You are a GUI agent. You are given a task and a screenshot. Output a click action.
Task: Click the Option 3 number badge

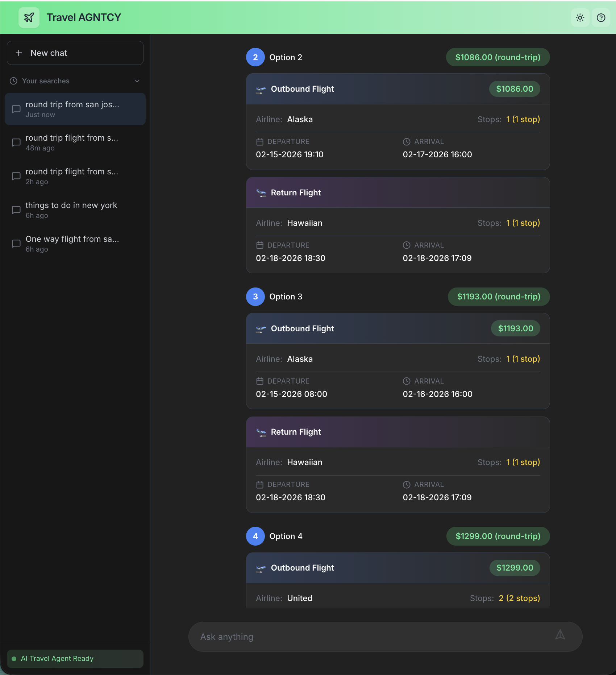[x=255, y=297]
